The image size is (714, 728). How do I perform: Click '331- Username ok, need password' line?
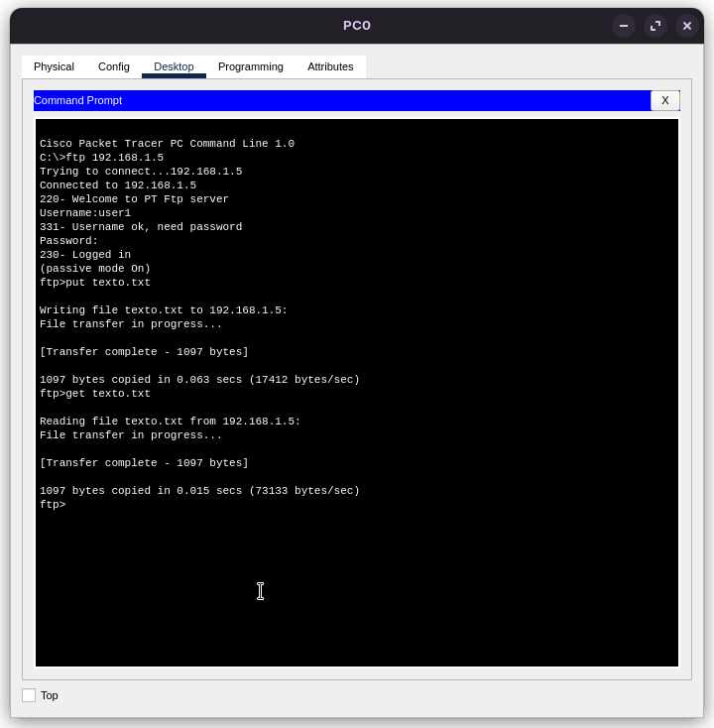point(141,226)
